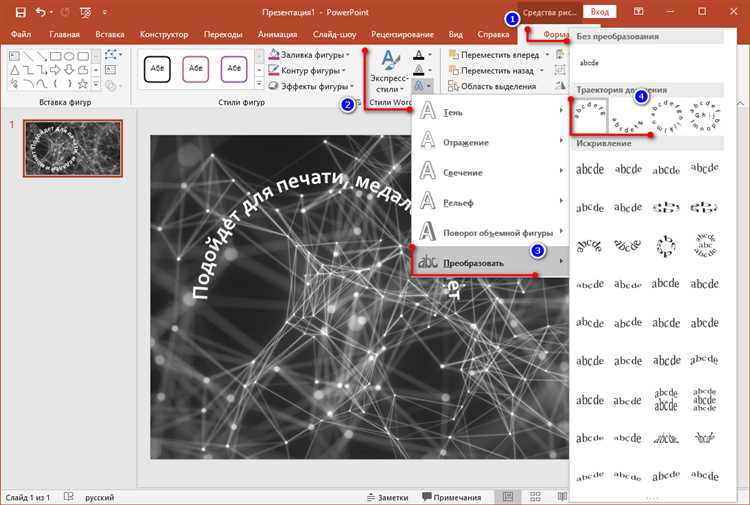Click the draw text box icon beside the shapes
The height and width of the screenshot is (505, 750).
coord(110,70)
